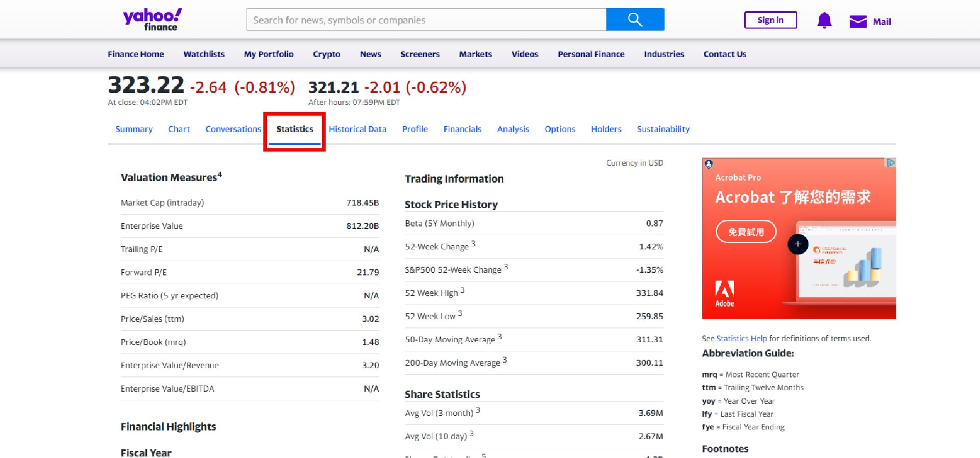980x458 pixels.
Task: Follow the Statistics Help link
Action: [x=741, y=338]
